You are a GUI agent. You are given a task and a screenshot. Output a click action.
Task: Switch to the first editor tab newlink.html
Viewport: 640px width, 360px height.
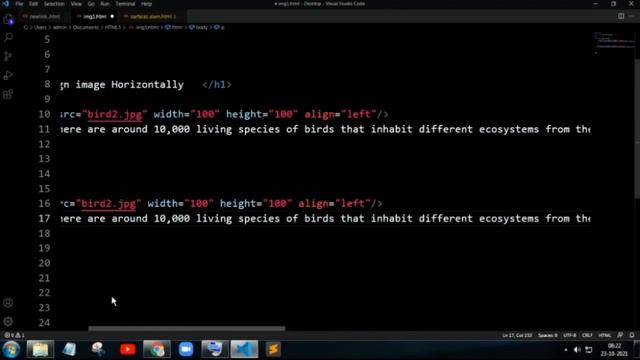(44, 16)
